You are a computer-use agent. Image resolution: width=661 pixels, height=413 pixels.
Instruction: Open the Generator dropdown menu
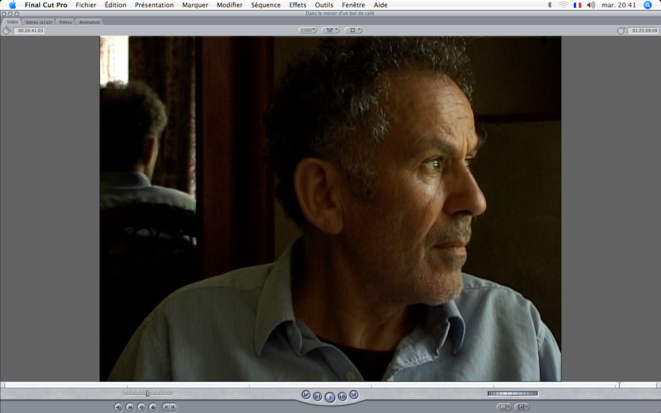coord(522,407)
